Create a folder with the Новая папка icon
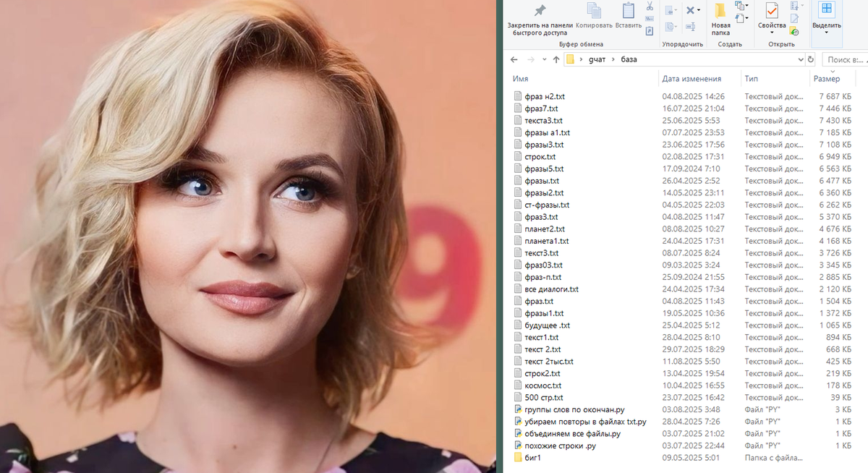 [x=720, y=10]
